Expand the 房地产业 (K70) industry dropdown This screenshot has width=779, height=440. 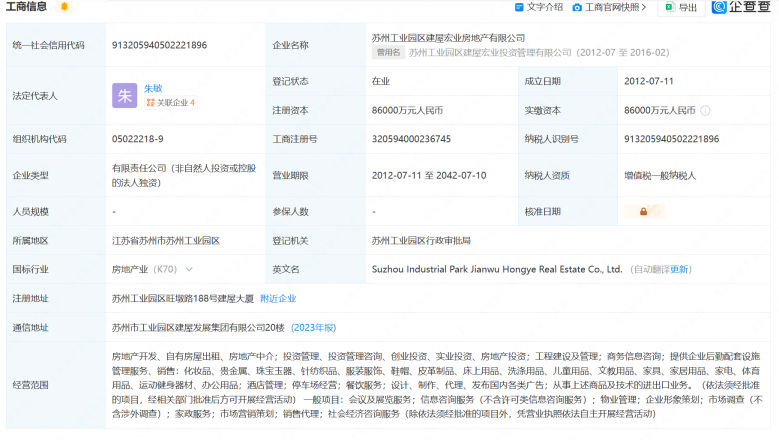coord(189,269)
